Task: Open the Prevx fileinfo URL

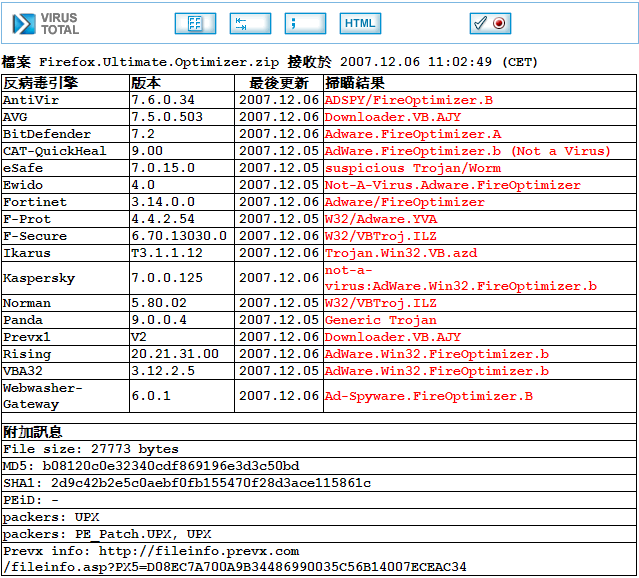Action: coord(235,559)
